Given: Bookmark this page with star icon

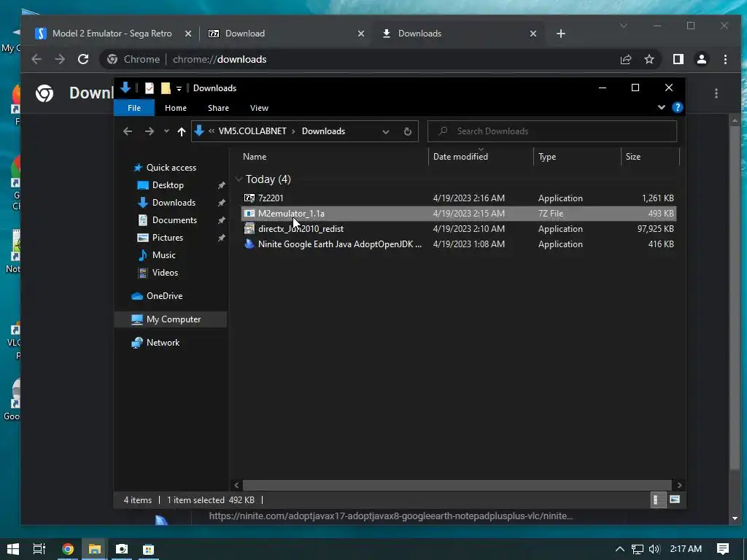Looking at the screenshot, I should click(x=649, y=60).
